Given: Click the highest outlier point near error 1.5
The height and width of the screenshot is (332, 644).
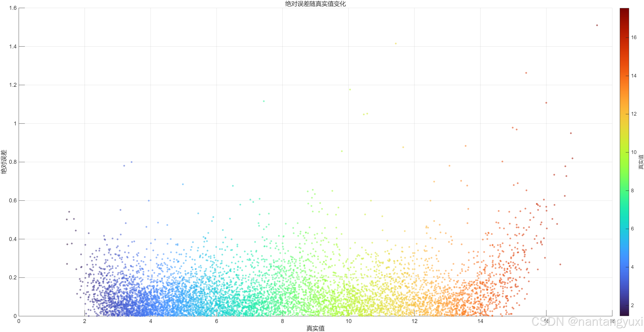Looking at the screenshot, I should pos(597,25).
